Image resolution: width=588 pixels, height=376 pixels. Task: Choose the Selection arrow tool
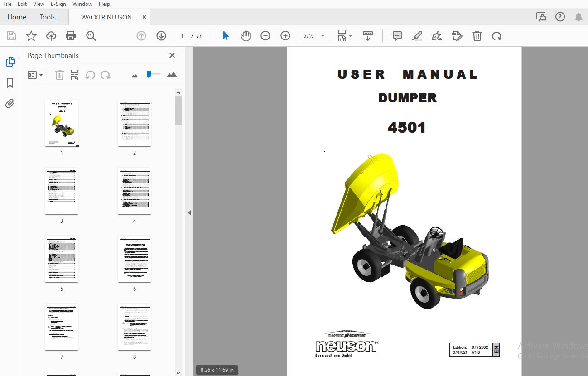tap(226, 36)
